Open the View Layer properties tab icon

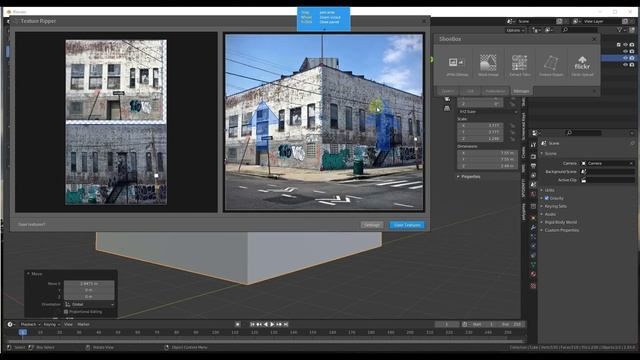click(533, 176)
